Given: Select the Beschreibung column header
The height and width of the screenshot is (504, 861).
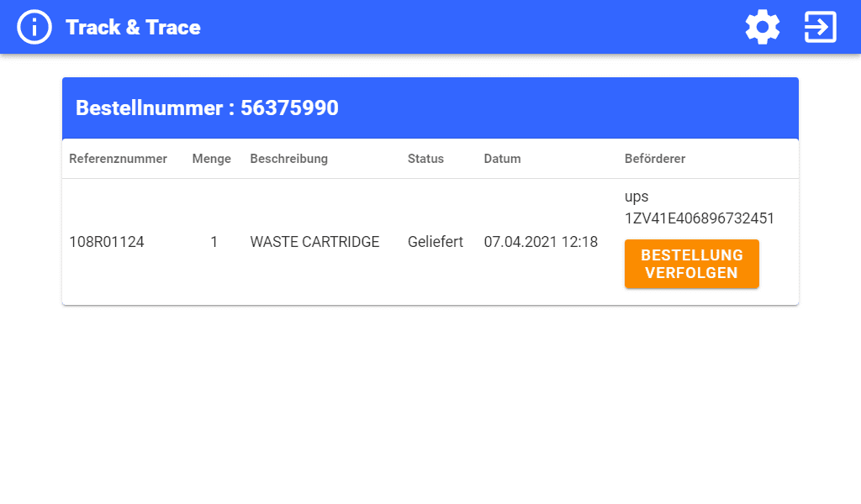Looking at the screenshot, I should [288, 159].
